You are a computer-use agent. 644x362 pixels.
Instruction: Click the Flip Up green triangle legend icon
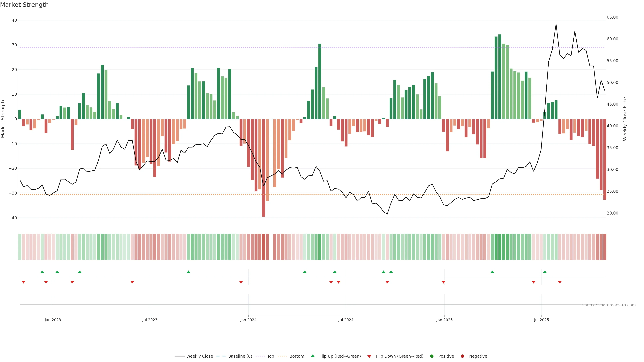click(x=312, y=356)
